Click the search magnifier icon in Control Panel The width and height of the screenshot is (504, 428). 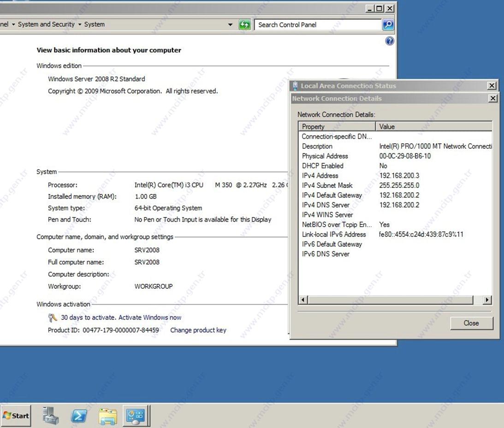pos(388,25)
